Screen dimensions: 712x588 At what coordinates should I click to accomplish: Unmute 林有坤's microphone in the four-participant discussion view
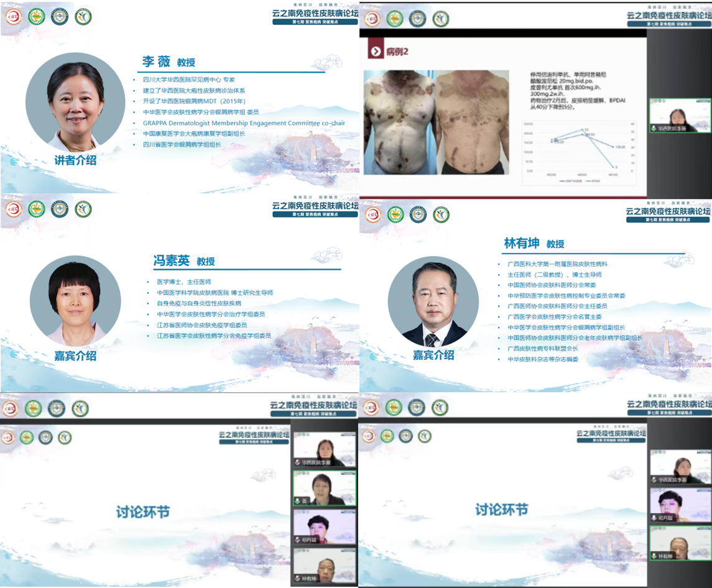coord(298,579)
